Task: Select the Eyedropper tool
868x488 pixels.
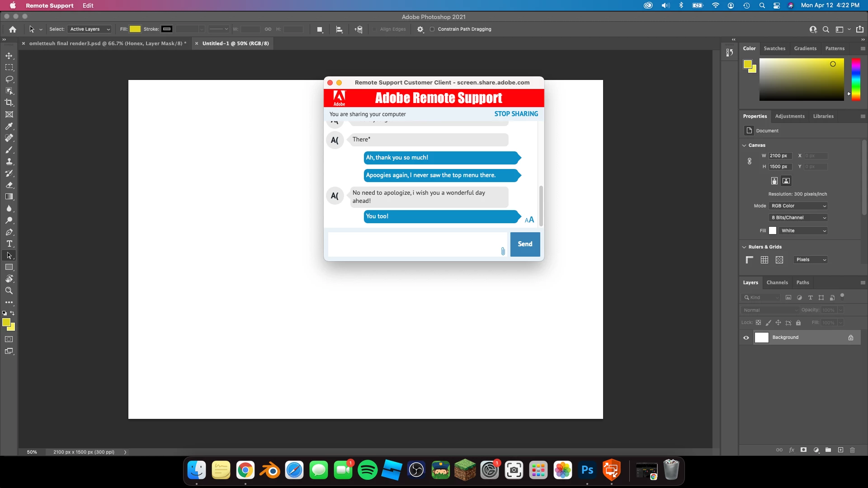Action: pos(9,126)
